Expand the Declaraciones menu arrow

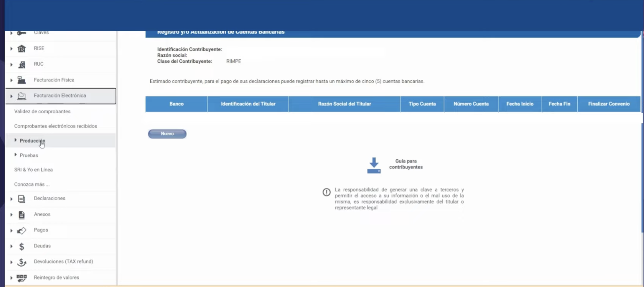point(11,199)
